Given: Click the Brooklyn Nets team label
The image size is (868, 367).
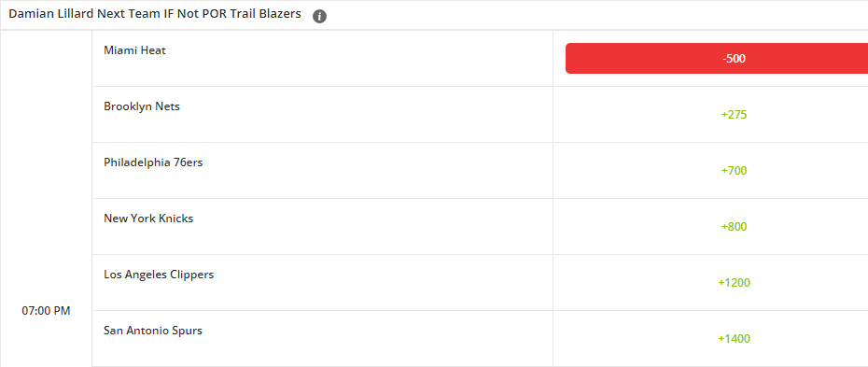Looking at the screenshot, I should (142, 106).
